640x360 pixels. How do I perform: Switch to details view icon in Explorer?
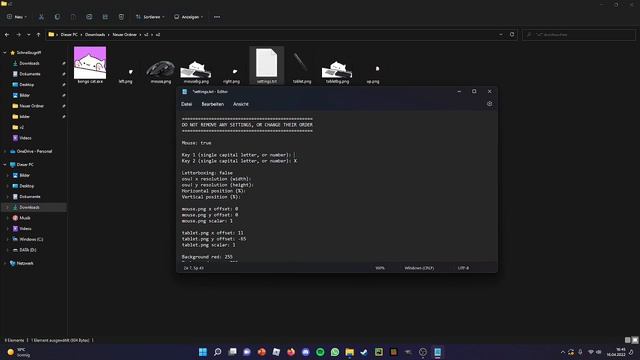tap(628, 340)
